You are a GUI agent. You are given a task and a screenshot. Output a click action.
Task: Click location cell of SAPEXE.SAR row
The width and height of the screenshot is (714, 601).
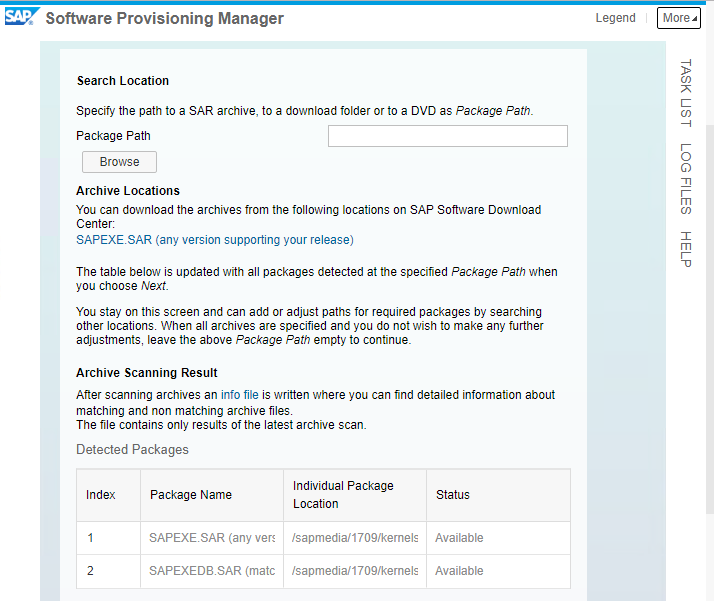pyautogui.click(x=355, y=538)
